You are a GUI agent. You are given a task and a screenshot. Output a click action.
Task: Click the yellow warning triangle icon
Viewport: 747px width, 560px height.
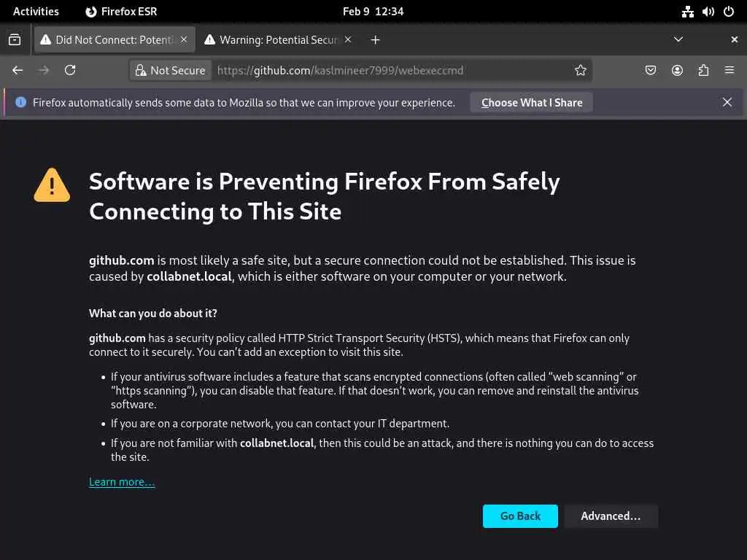52,185
